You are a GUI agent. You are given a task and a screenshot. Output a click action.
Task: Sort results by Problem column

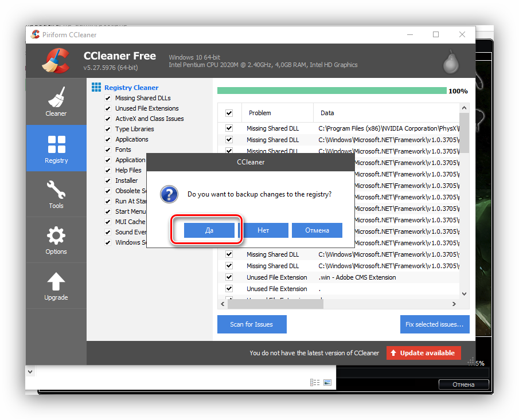point(278,113)
